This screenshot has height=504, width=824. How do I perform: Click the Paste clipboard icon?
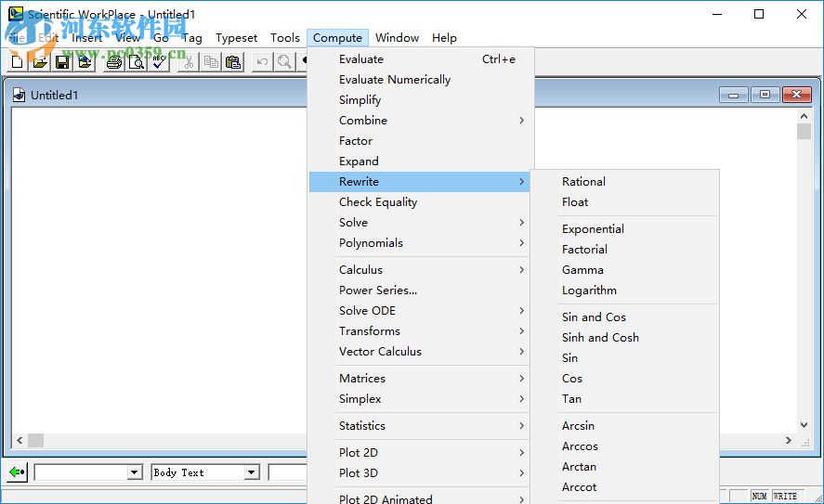click(233, 62)
